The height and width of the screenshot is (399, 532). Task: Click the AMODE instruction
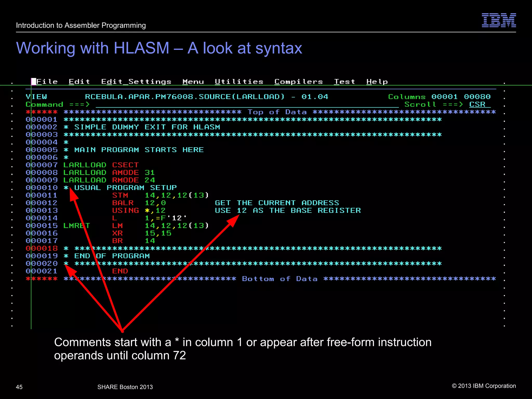[125, 172]
